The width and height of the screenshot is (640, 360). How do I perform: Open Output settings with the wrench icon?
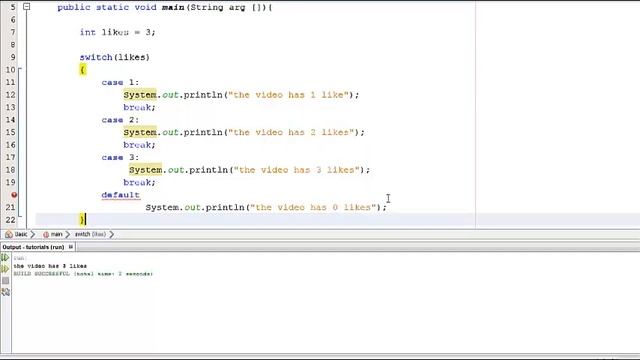[5, 292]
